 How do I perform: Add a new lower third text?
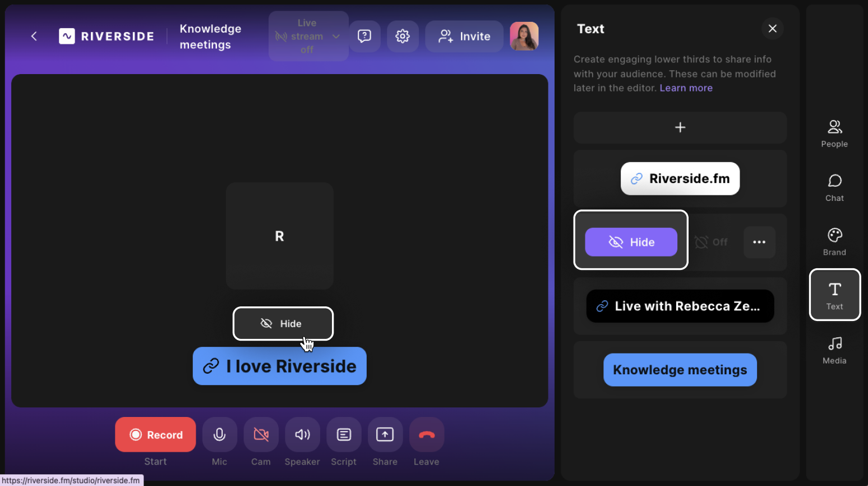point(680,127)
